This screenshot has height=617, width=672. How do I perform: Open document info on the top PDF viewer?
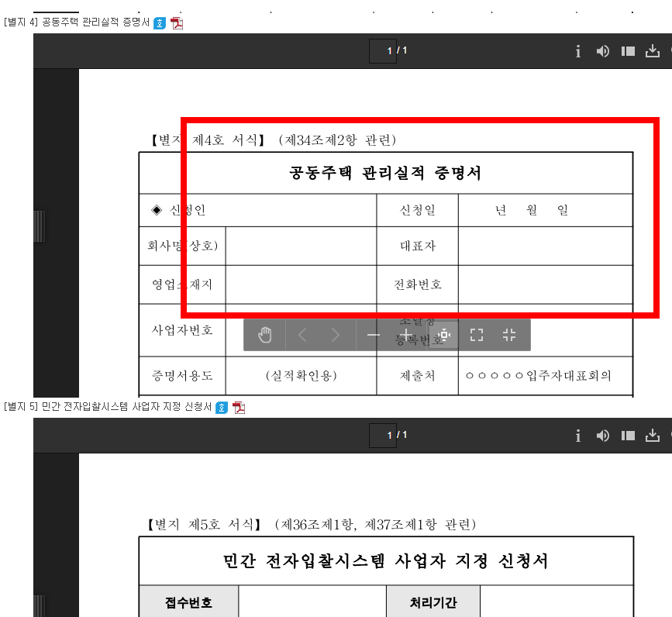[x=577, y=50]
